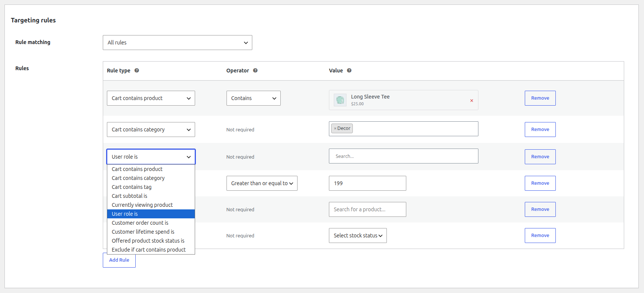This screenshot has width=644, height=293.
Task: Open the Cart contains category rule dropdown
Action: click(x=151, y=130)
